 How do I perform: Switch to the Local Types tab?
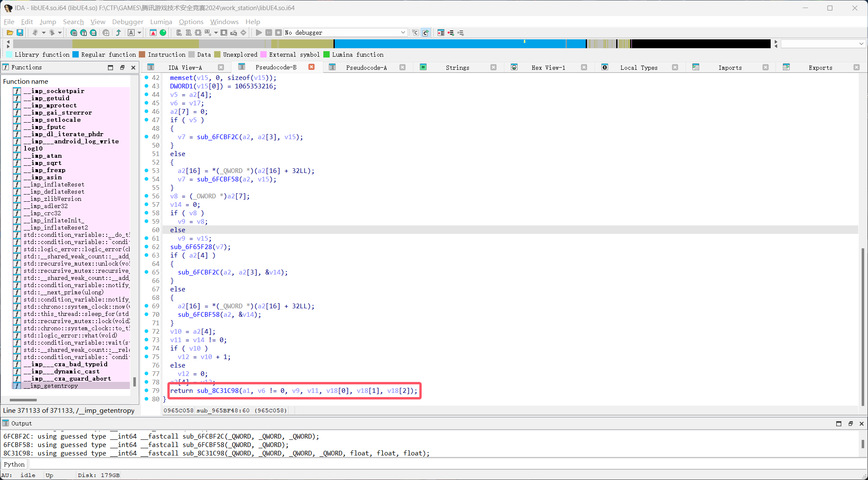(x=639, y=67)
